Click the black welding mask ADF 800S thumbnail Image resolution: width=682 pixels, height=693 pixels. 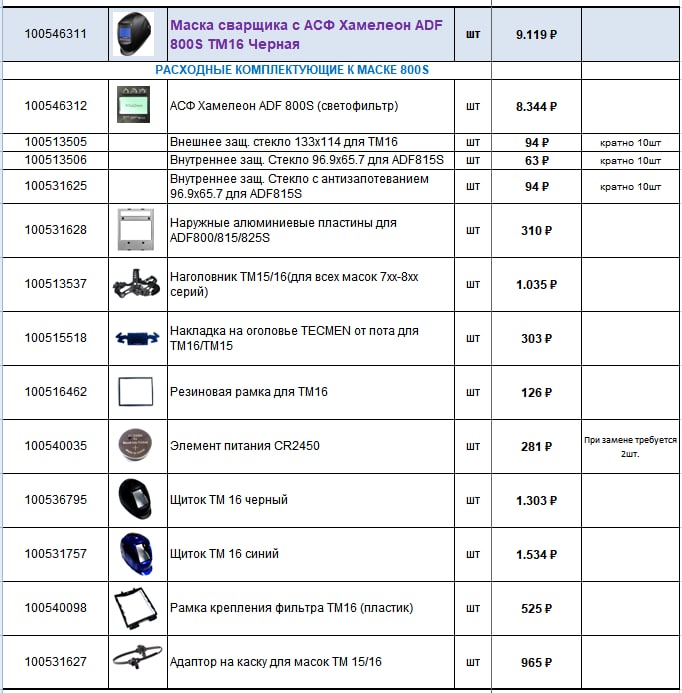pyautogui.click(x=133, y=34)
